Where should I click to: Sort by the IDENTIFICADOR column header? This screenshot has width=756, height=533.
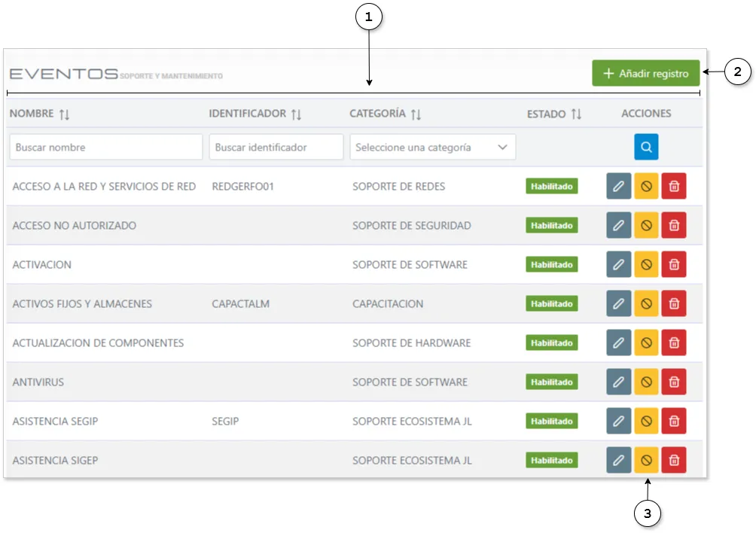tap(296, 114)
